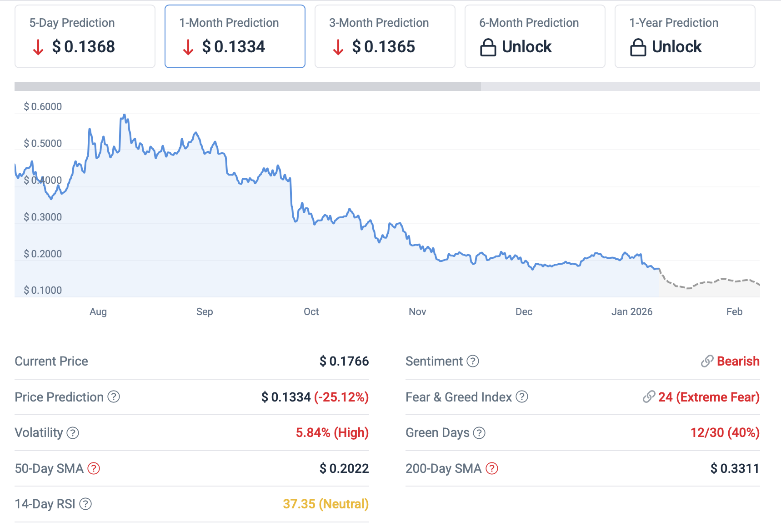Click Fear & Greed Index help icon
The width and height of the screenshot is (781, 532).
point(522,397)
